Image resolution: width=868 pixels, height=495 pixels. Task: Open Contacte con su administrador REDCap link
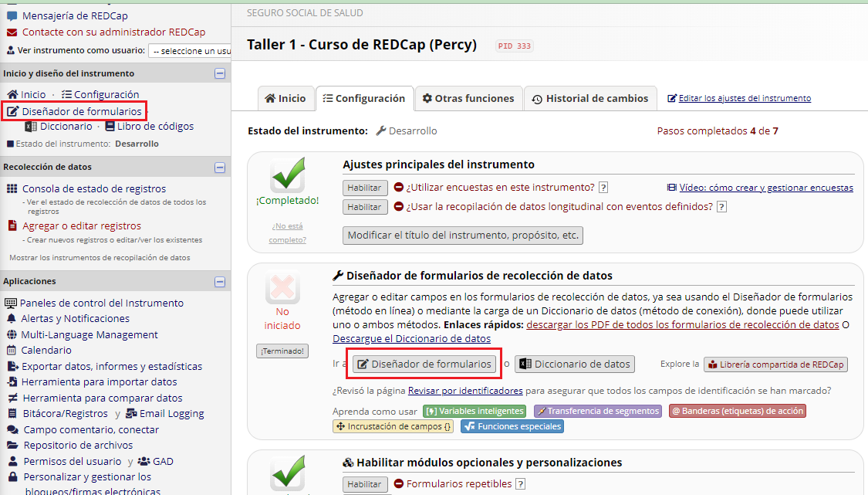(113, 32)
